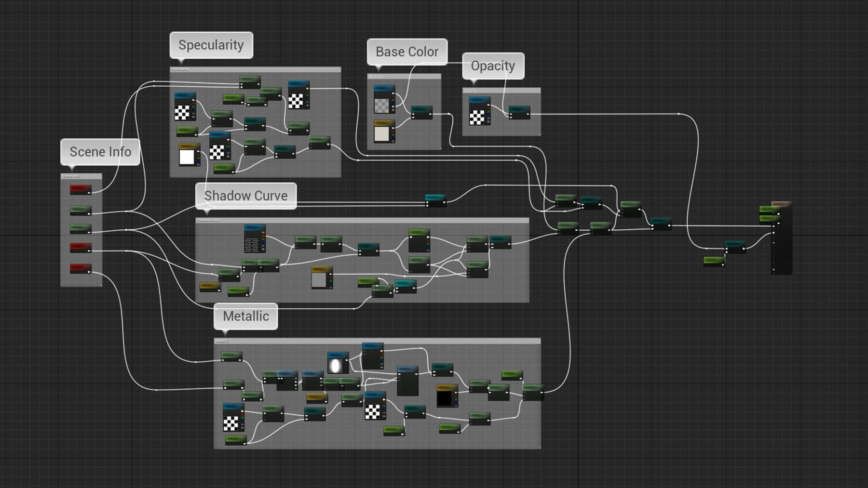Select the striped dark texture node in Shadow Curve
This screenshot has width=868, height=488.
point(255,238)
